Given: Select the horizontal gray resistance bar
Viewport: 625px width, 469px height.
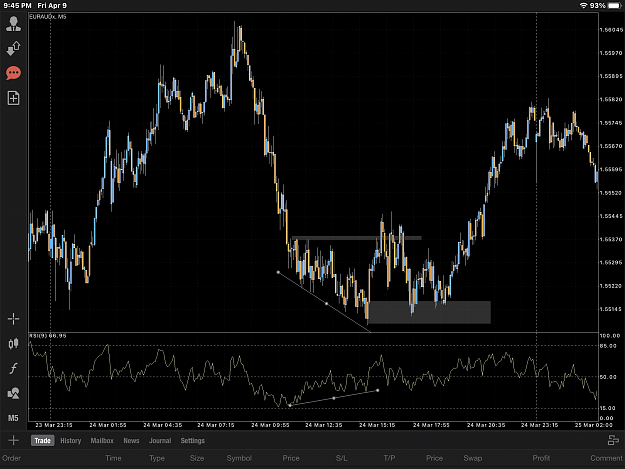Looking at the screenshot, I should coord(357,238).
